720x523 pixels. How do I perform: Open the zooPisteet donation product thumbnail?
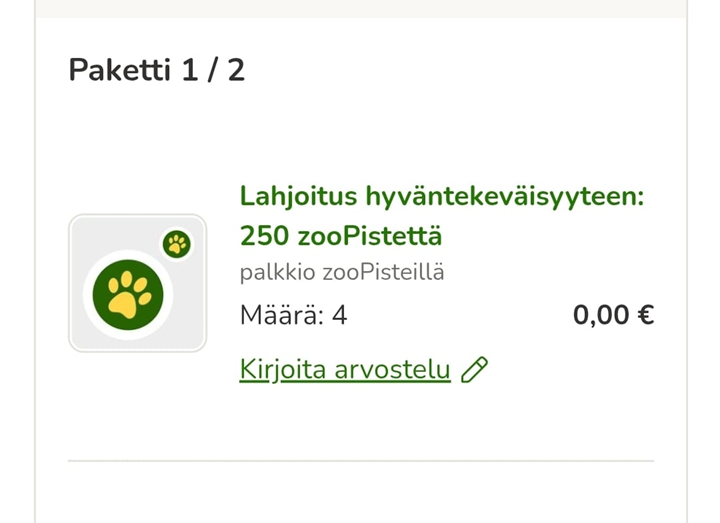tap(137, 283)
